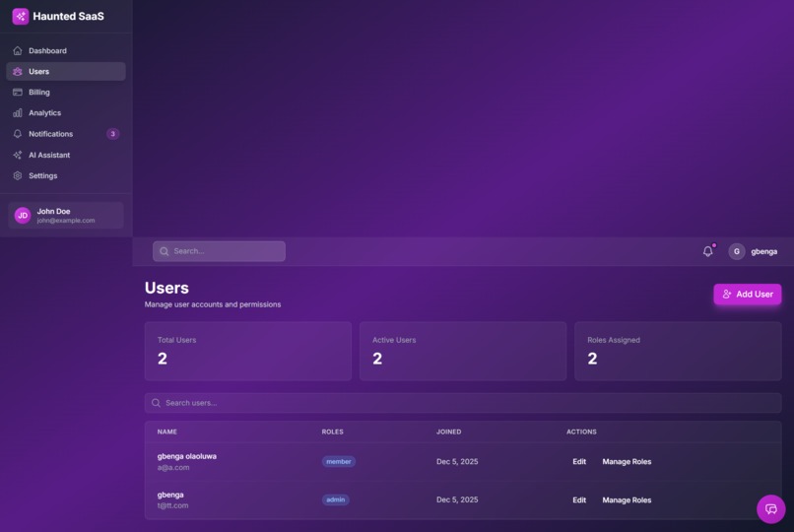Click Edit for the t@tt.com user

(x=579, y=500)
